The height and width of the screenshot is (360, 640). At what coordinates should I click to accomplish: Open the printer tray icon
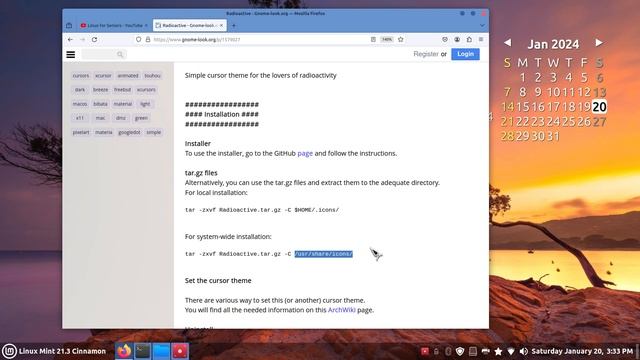(486, 351)
